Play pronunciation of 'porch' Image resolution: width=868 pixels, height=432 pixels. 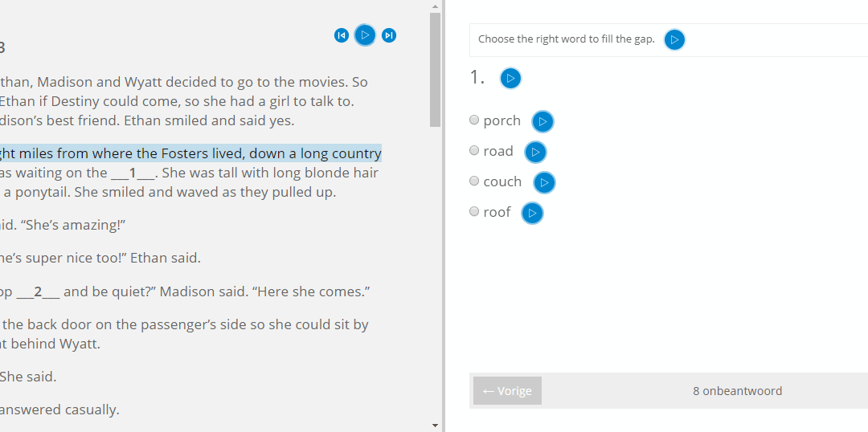(x=543, y=121)
